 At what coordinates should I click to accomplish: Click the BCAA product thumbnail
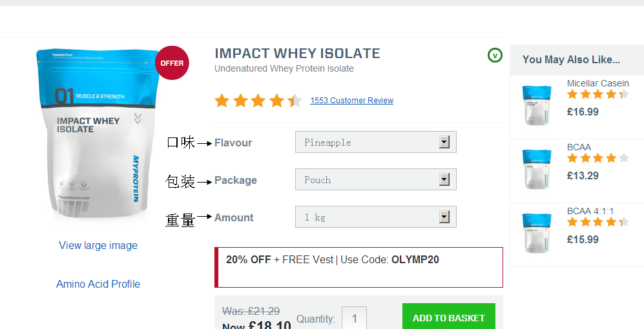point(537,169)
